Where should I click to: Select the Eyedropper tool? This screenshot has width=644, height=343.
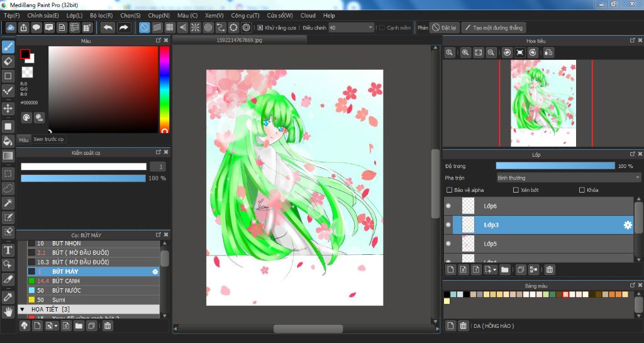[x=8, y=297]
